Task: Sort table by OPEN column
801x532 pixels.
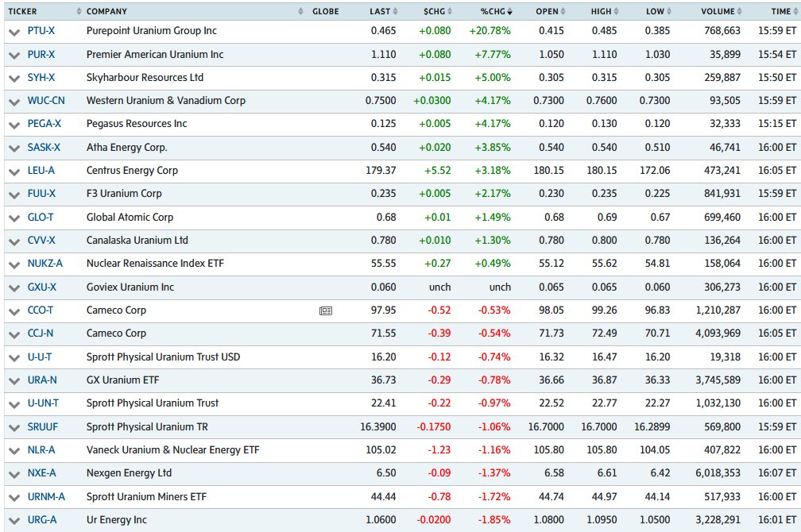Action: pyautogui.click(x=551, y=11)
